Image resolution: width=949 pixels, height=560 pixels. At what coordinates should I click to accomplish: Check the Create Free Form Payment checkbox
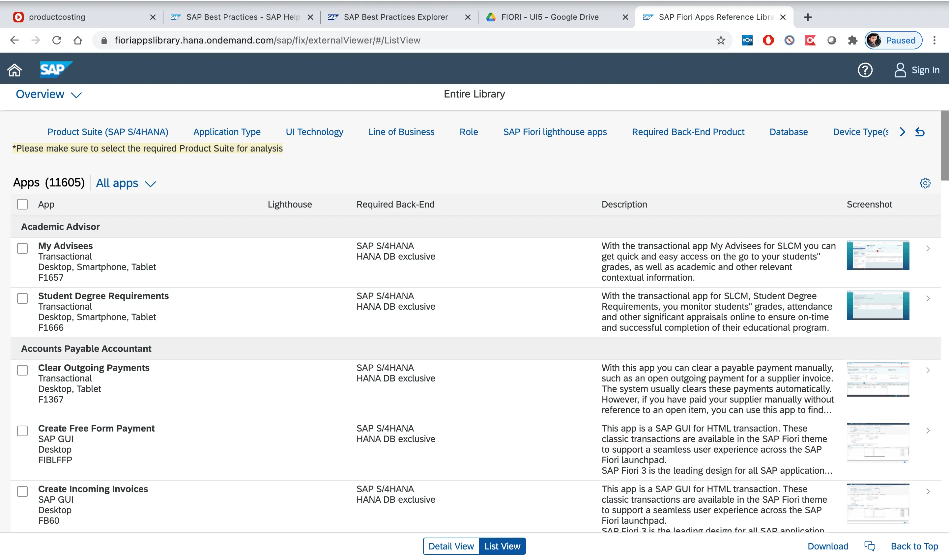click(22, 431)
